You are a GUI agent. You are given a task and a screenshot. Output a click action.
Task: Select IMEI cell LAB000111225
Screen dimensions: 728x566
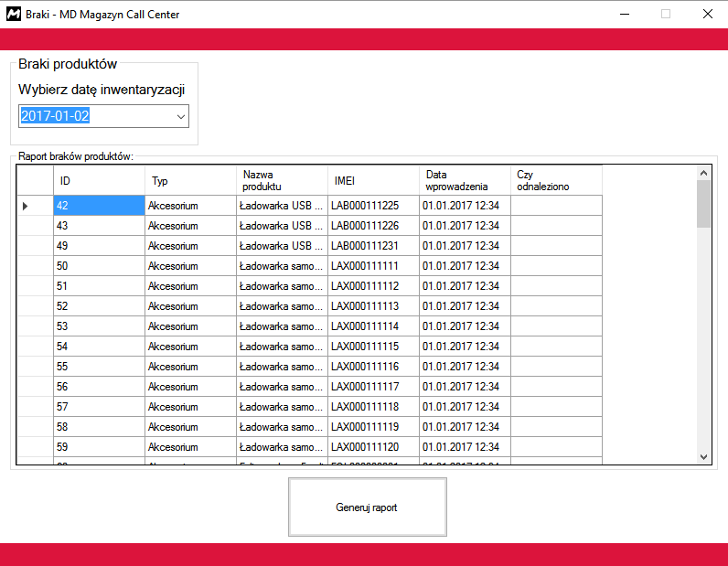(x=374, y=206)
